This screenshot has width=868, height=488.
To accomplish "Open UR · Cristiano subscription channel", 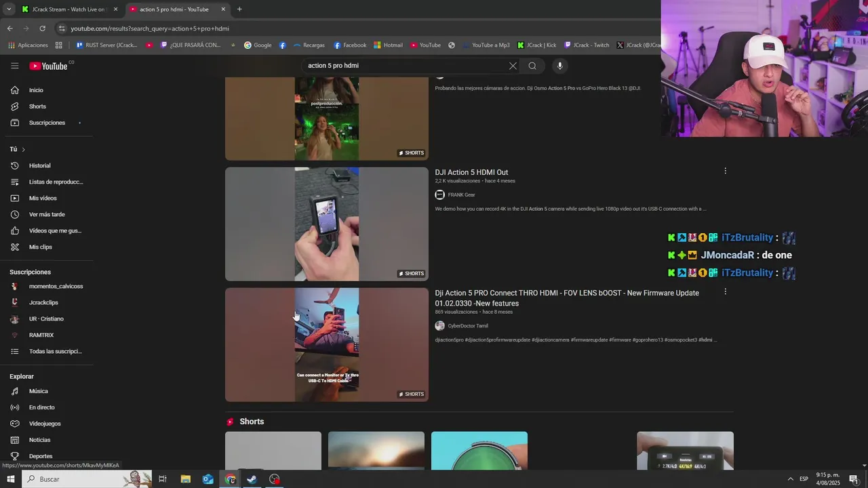I will click(x=47, y=319).
